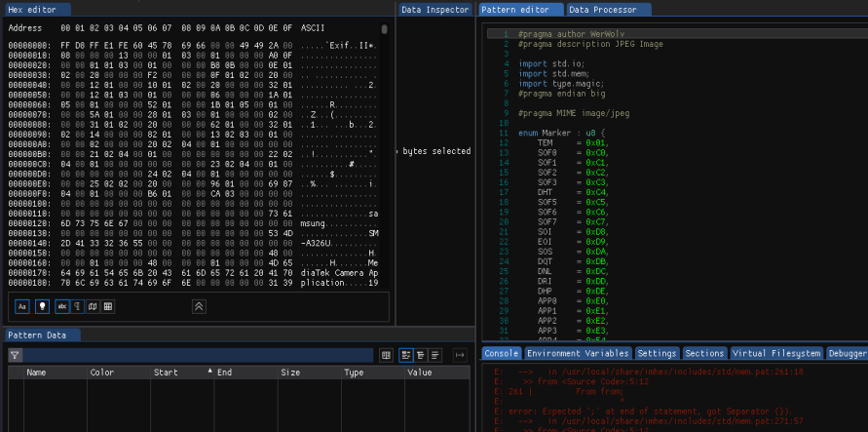The width and height of the screenshot is (868, 432).
Task: Click the book-style columns icon in Pattern Data
Action: pyautogui.click(x=387, y=356)
